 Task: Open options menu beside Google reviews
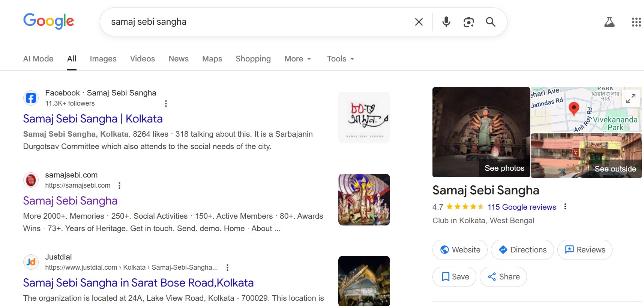[x=565, y=207]
